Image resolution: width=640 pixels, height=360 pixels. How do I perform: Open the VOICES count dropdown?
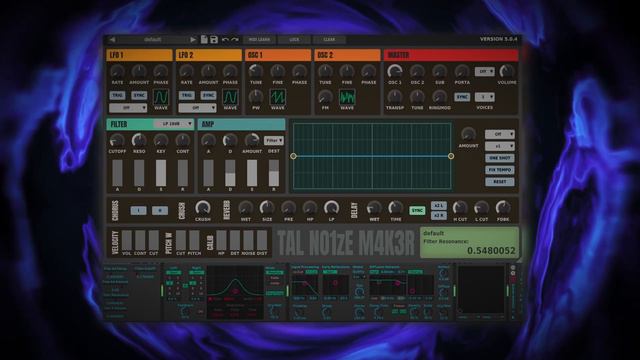coord(484,97)
